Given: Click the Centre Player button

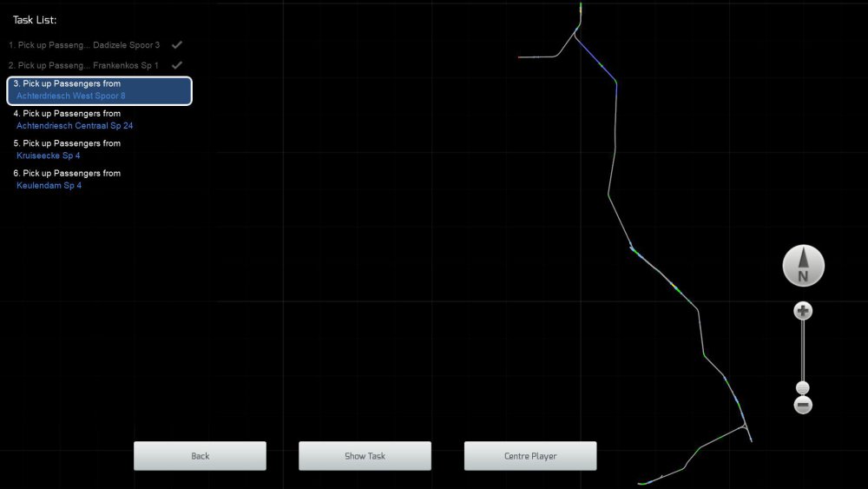Looking at the screenshot, I should [530, 456].
